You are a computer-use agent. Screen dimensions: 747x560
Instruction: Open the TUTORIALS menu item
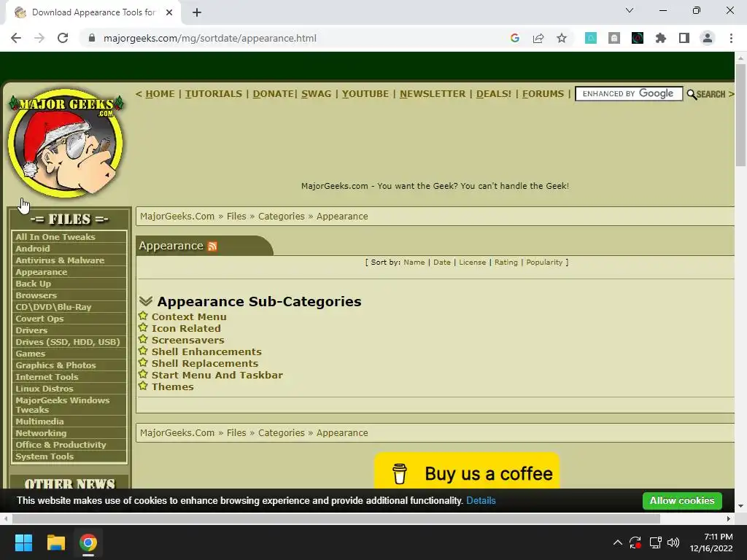pos(214,94)
